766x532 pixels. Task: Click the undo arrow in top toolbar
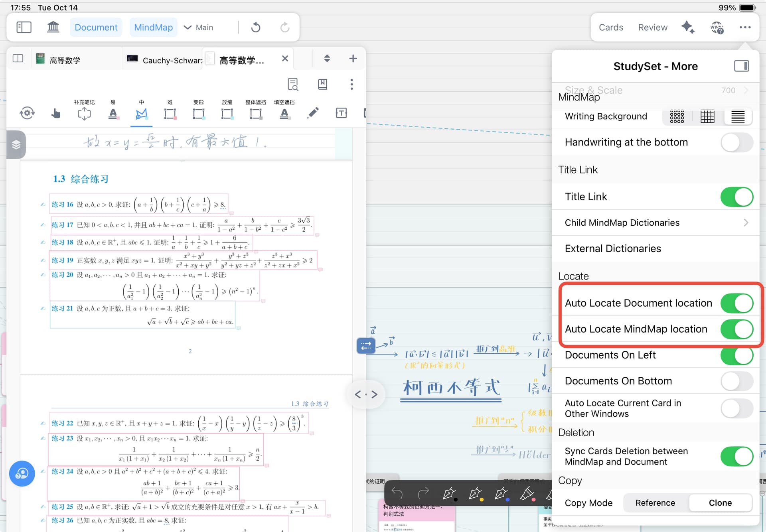point(256,27)
